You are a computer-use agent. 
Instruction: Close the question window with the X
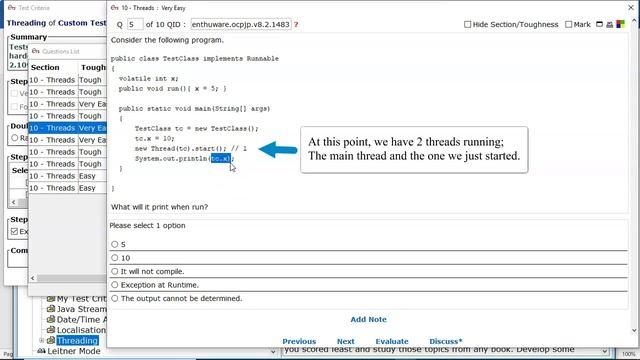pos(631,8)
